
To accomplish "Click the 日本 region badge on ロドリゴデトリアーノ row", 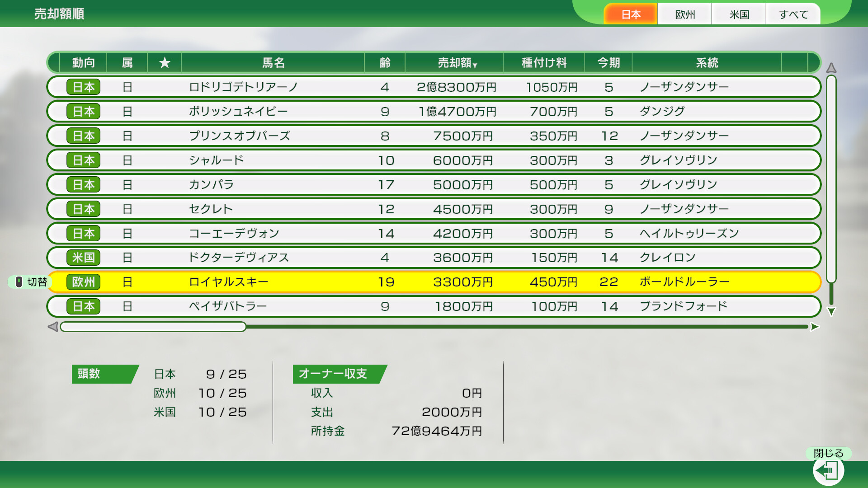I will (83, 87).
